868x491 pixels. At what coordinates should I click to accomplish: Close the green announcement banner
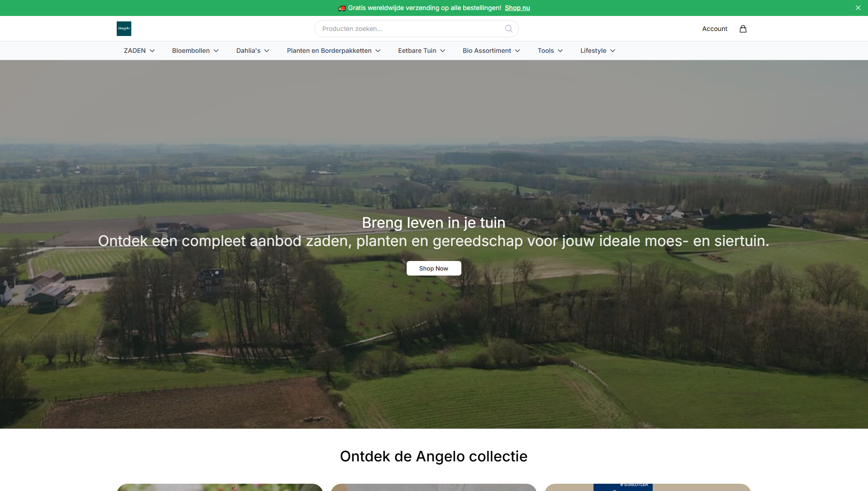(858, 8)
